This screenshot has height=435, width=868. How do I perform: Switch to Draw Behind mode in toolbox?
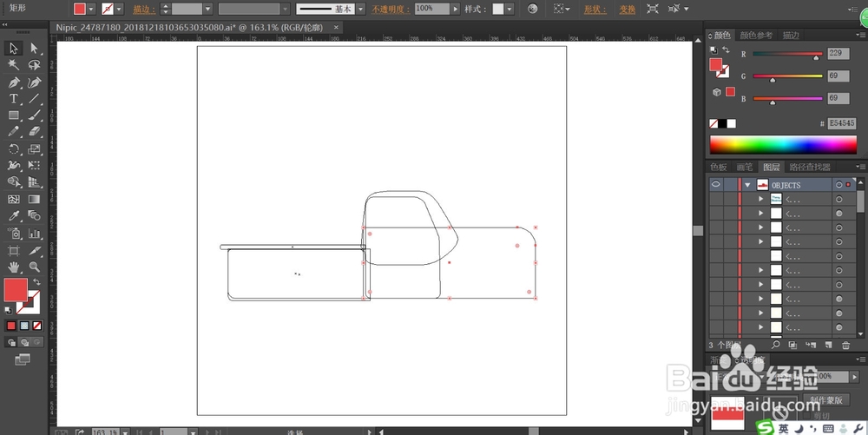click(24, 343)
